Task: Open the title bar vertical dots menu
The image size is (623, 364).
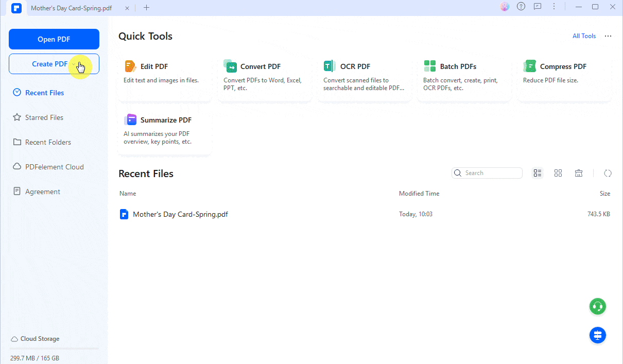Action: click(x=554, y=7)
